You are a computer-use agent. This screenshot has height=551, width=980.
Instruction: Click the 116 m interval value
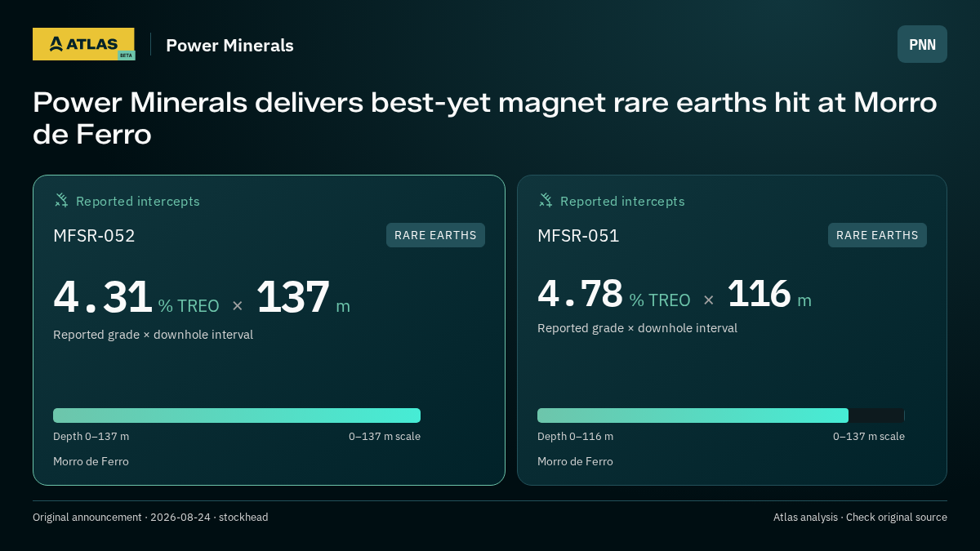(769, 294)
